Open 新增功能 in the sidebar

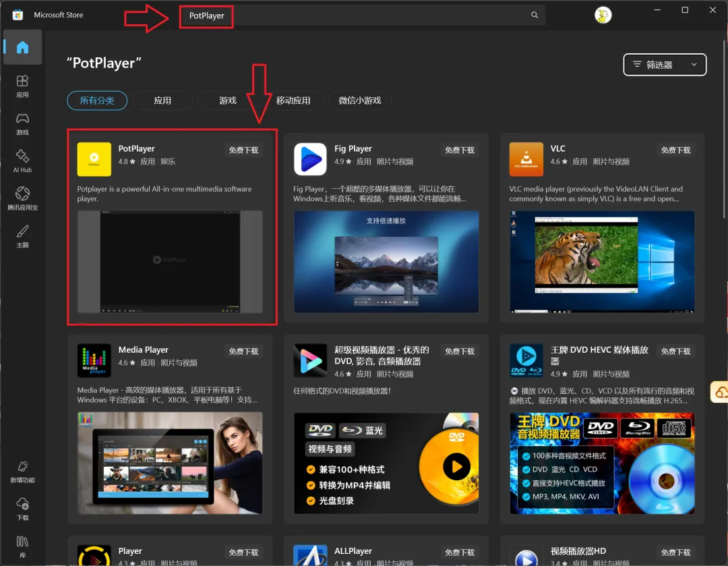[x=22, y=472]
